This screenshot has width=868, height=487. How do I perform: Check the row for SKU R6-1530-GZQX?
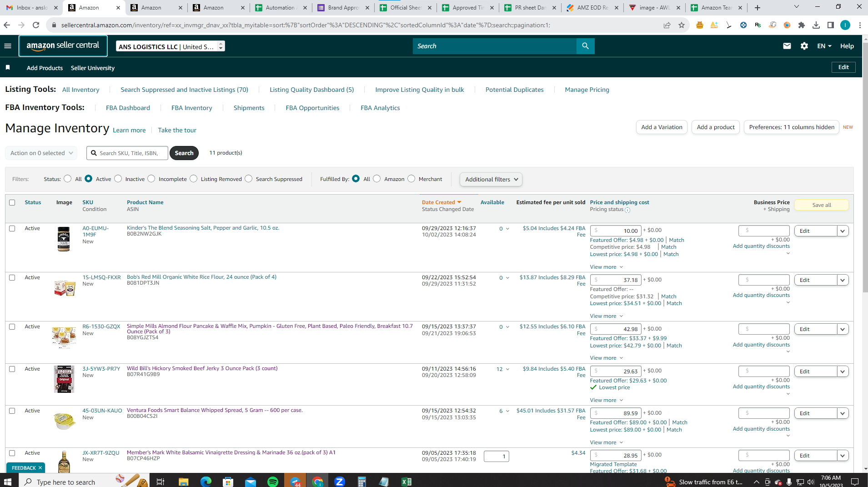pyautogui.click(x=12, y=327)
